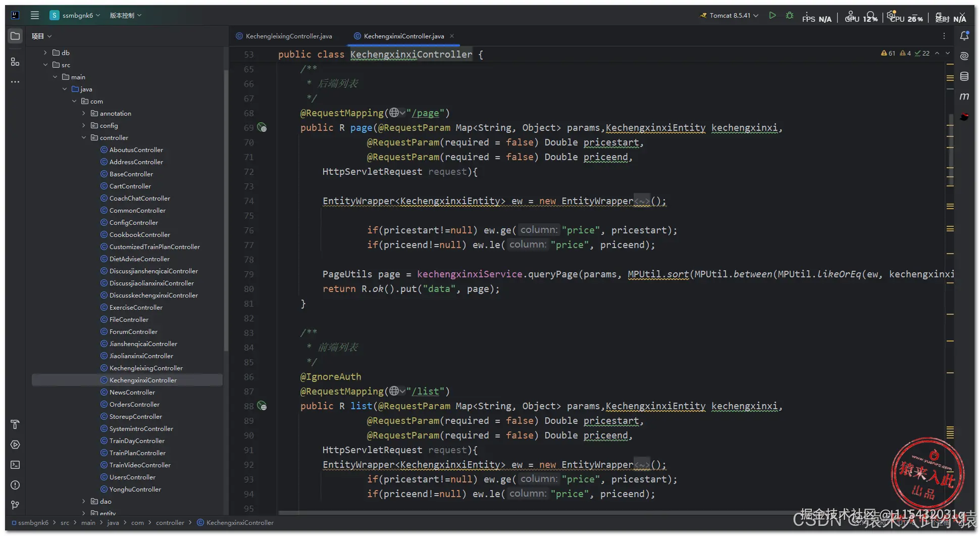Start debugging with the bug icon

coord(790,15)
